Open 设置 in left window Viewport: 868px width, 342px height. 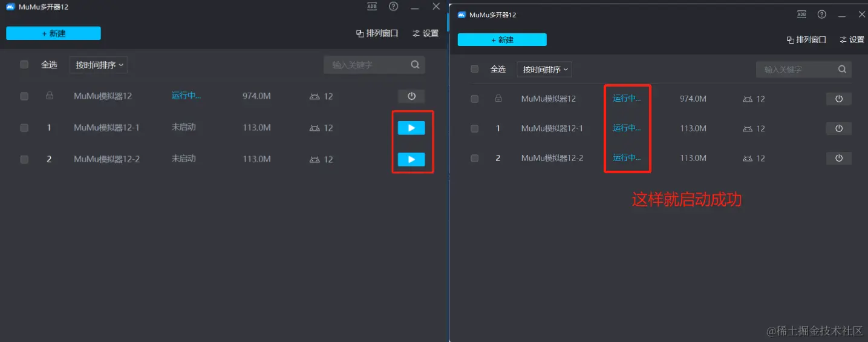(425, 33)
